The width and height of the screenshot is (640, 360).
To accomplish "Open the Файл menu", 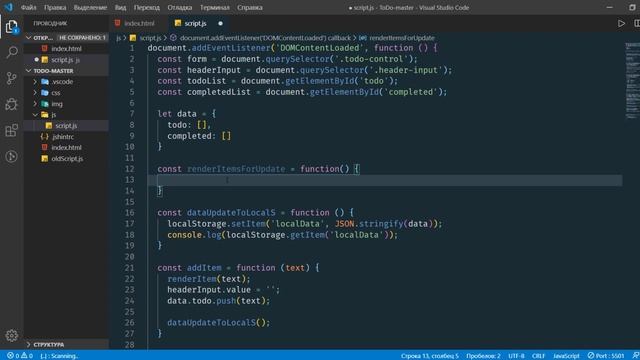I will [x=28, y=7].
